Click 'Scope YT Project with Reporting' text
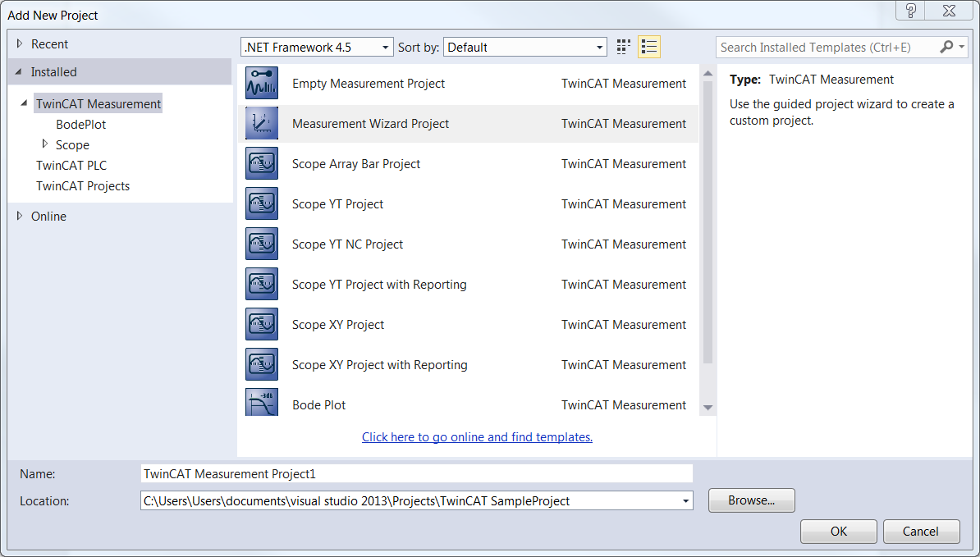Viewport: 980px width, 557px height. click(379, 284)
